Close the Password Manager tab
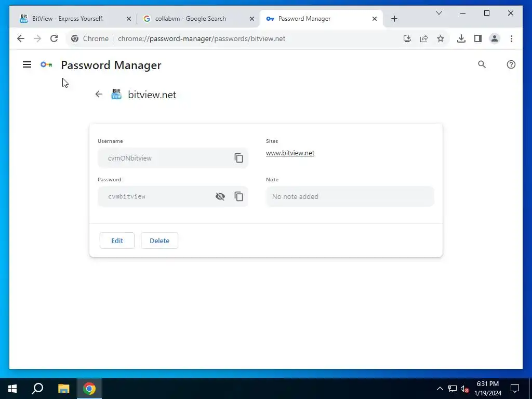Image resolution: width=532 pixels, height=399 pixels. 375,19
